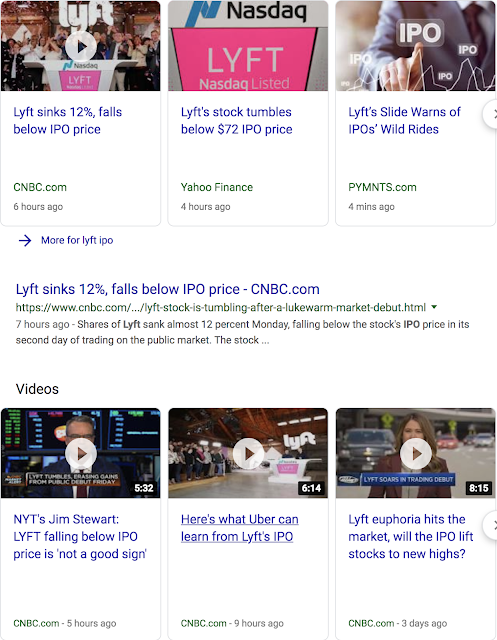Click 'CNBC.com - 5 hours ago' video source
The height and width of the screenshot is (640, 497).
click(x=64, y=623)
